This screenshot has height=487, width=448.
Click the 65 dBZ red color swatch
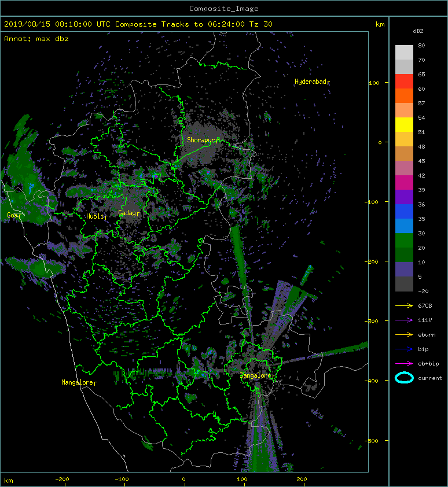(x=404, y=82)
